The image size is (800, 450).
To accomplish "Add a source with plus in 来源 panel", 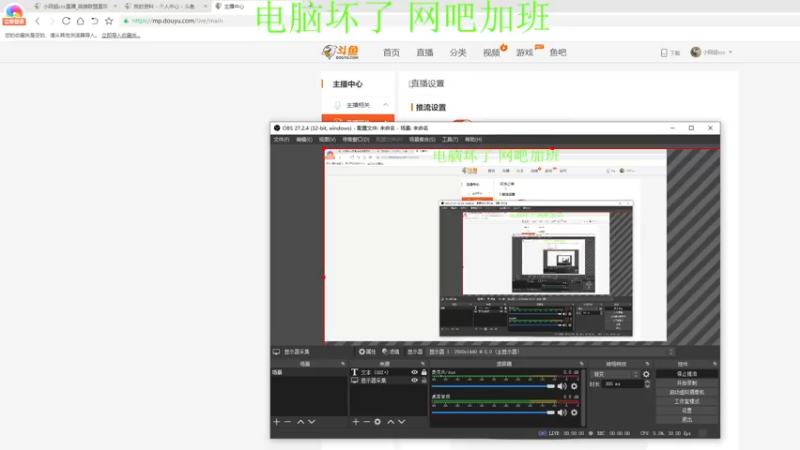I will [x=356, y=422].
